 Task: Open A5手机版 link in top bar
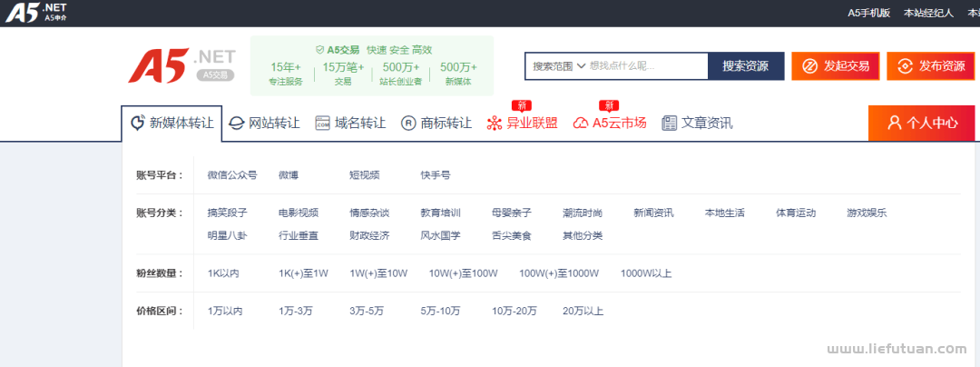868,13
